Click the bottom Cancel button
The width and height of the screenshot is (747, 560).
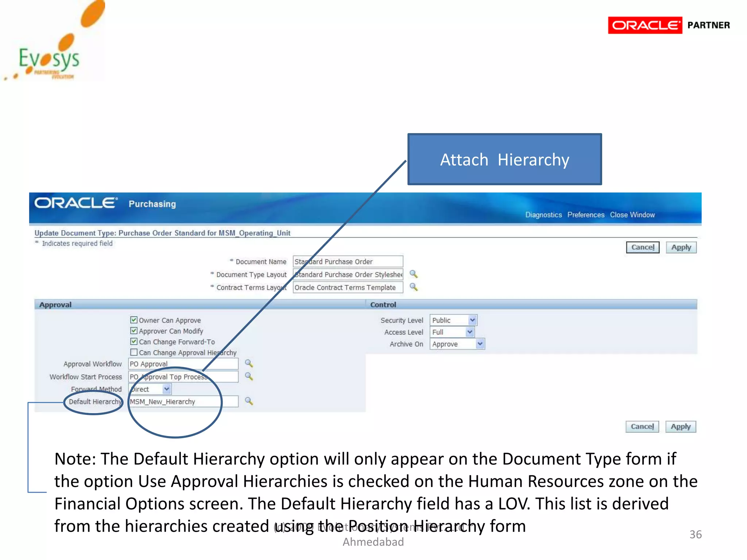(642, 427)
